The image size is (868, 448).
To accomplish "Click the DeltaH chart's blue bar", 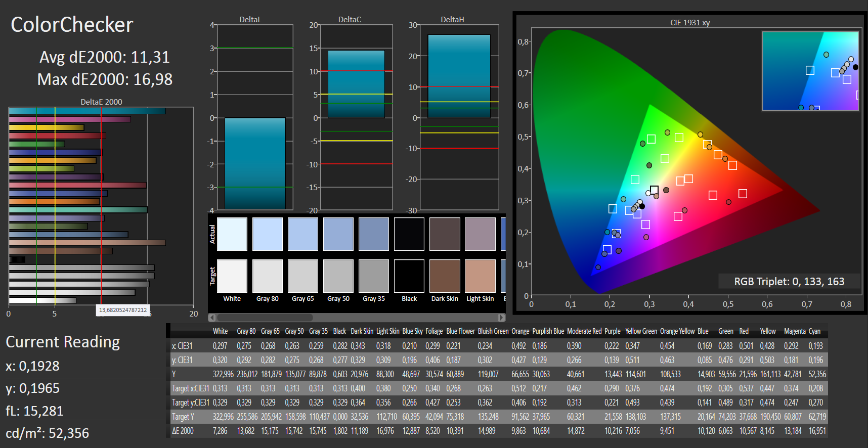I will point(459,76).
